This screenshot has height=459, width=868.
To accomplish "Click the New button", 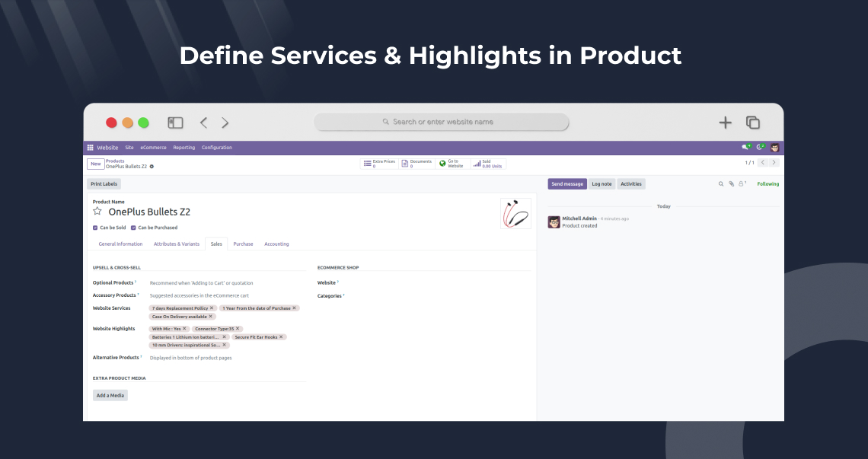I will tap(96, 164).
